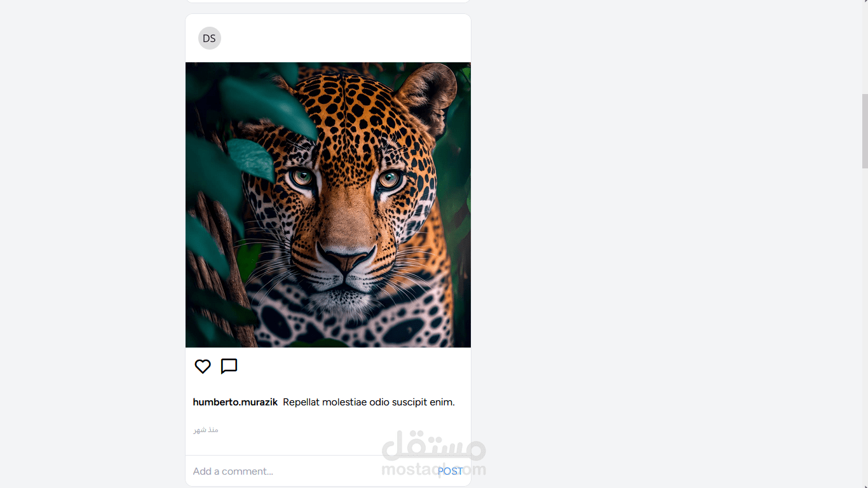The height and width of the screenshot is (488, 868).
Task: Click the blank post header beside DS avatar
Action: tap(346, 38)
